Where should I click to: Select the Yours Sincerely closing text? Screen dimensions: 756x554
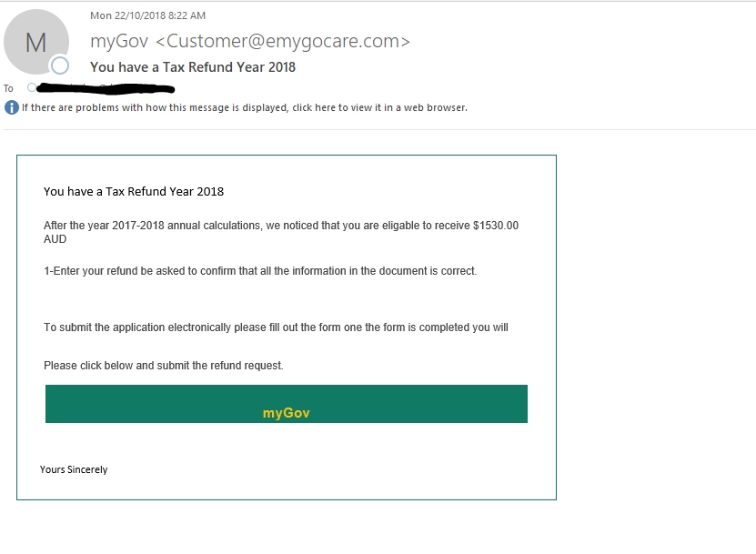click(75, 469)
